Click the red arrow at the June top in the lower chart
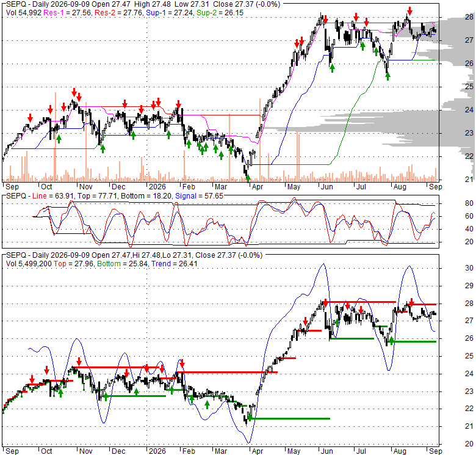The width and height of the screenshot is (476, 455). pos(325,302)
